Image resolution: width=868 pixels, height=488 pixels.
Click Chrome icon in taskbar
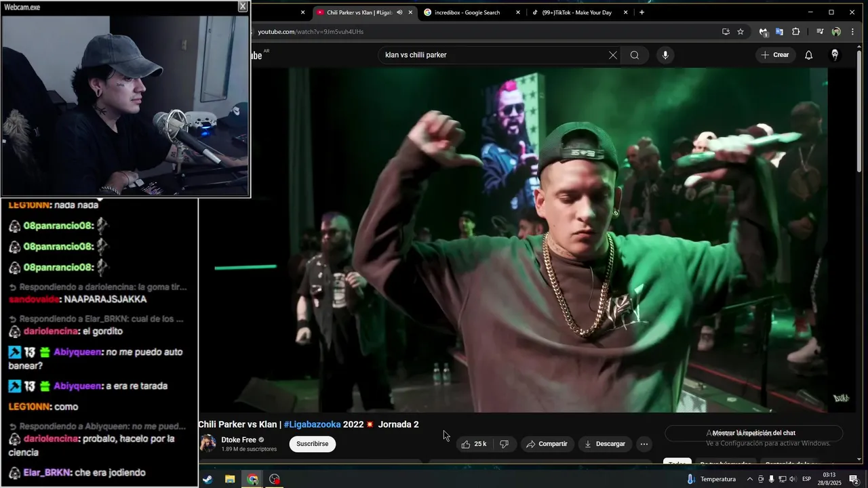252,479
